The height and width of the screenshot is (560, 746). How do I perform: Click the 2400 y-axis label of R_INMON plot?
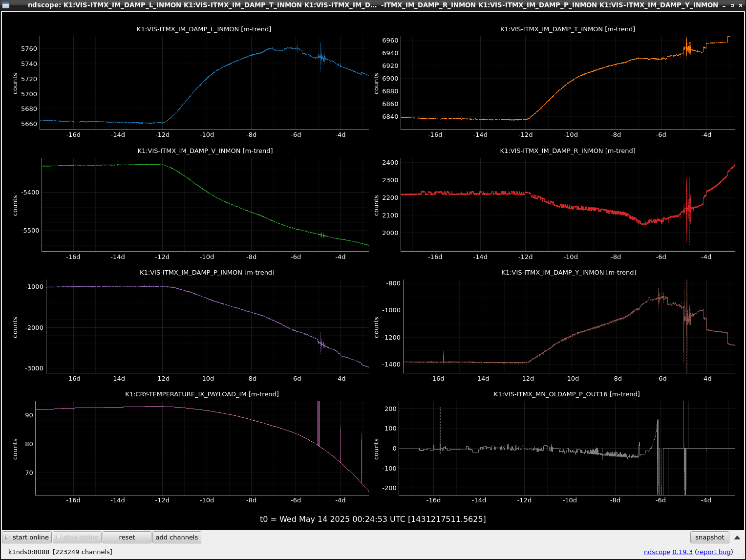pyautogui.click(x=390, y=162)
